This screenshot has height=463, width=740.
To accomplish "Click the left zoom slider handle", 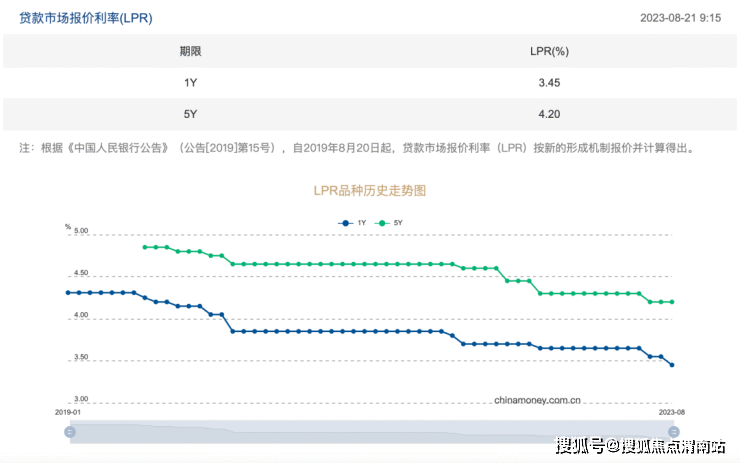I will point(70,432).
